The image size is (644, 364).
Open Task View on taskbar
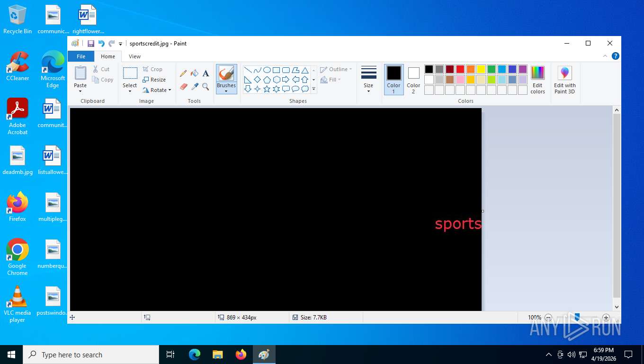(170, 355)
